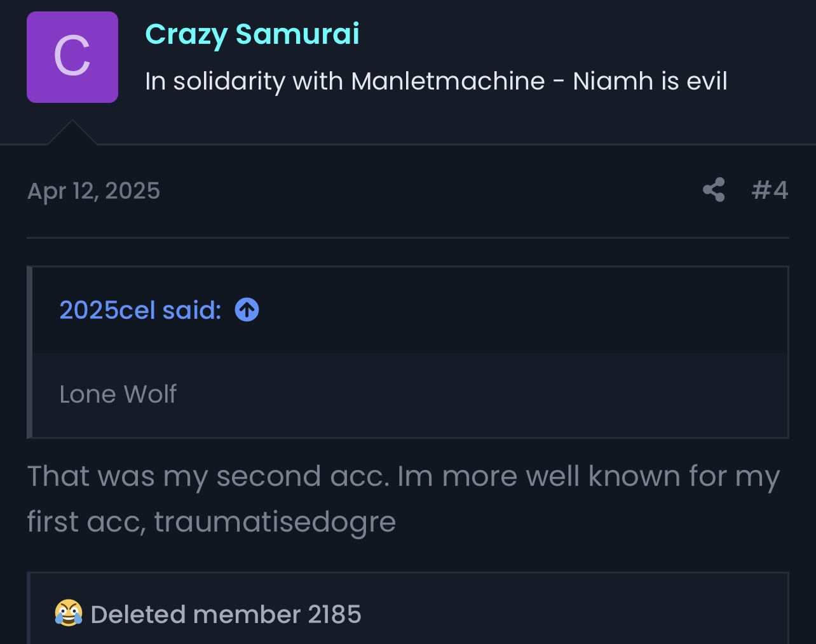The height and width of the screenshot is (644, 816).
Task: Open the Crazy Samurai profile name
Action: pos(252,34)
